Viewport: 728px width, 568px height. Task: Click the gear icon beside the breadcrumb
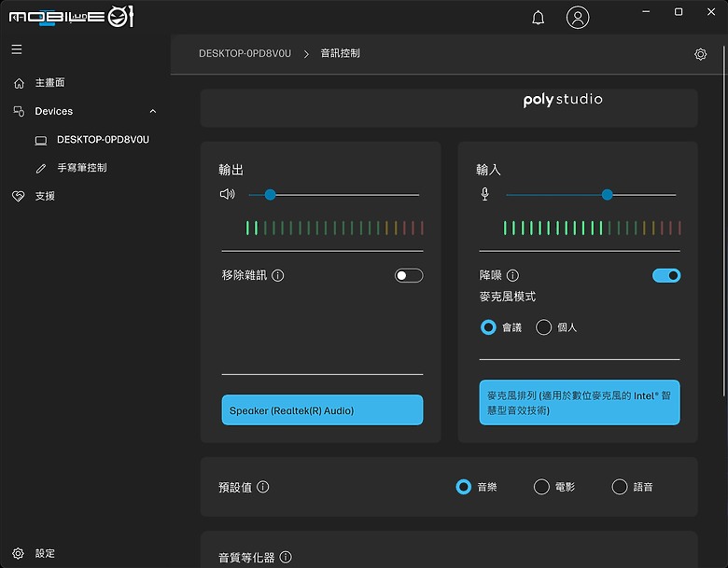pyautogui.click(x=700, y=54)
